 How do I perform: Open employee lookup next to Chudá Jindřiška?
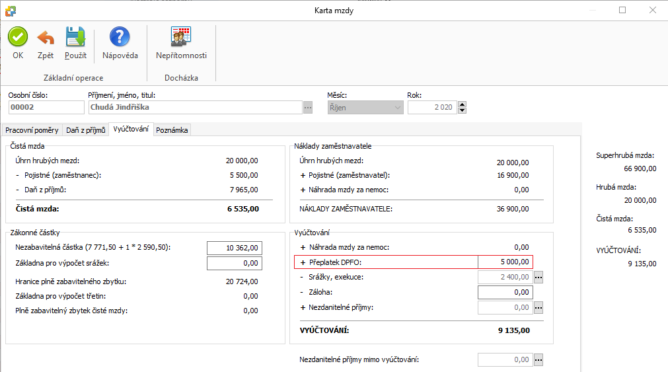[x=308, y=107]
